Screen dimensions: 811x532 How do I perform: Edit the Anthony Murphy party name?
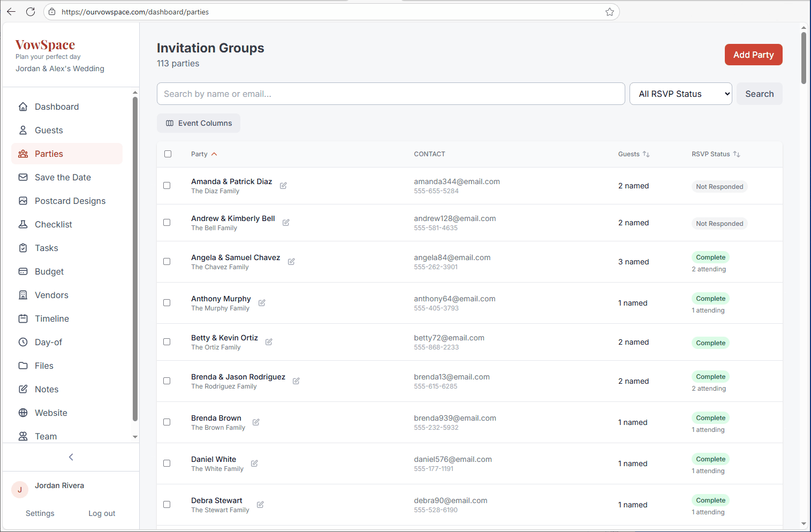[x=262, y=302]
